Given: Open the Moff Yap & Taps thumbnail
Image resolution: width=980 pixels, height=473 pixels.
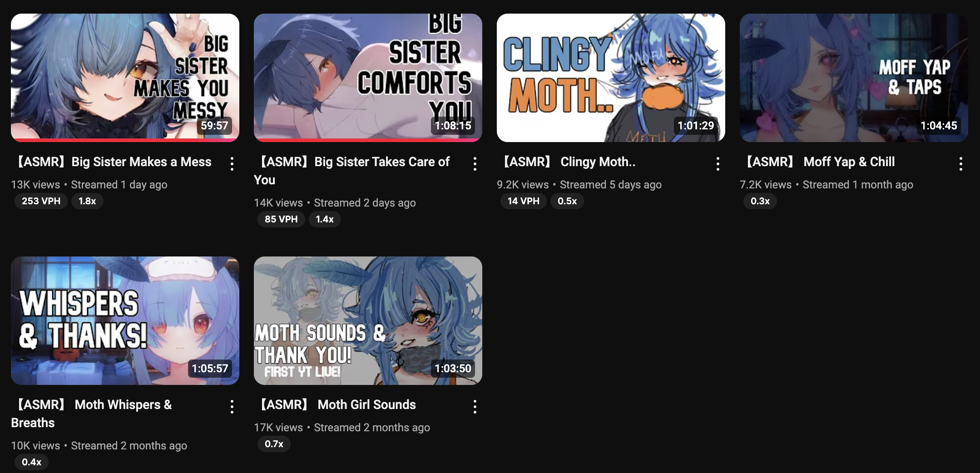Looking at the screenshot, I should [x=854, y=78].
